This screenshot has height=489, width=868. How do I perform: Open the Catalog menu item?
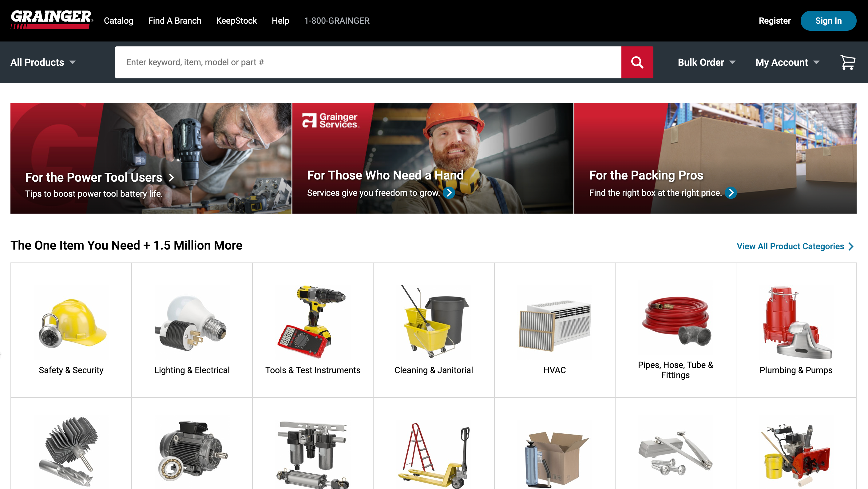[119, 21]
